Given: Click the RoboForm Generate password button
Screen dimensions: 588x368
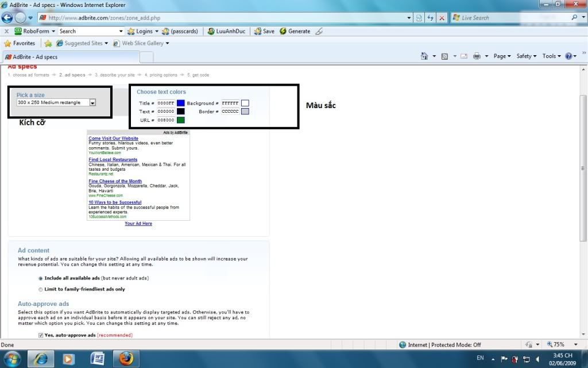Looking at the screenshot, I should 295,31.
